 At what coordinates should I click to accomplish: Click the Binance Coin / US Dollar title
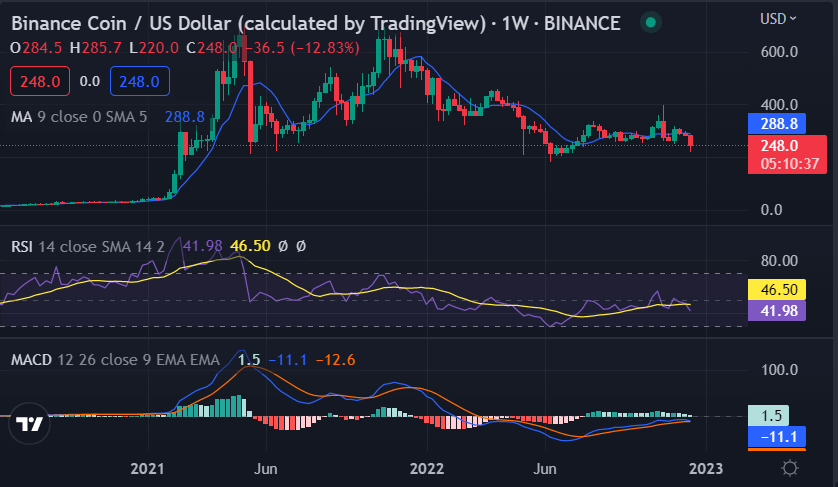coord(249,23)
